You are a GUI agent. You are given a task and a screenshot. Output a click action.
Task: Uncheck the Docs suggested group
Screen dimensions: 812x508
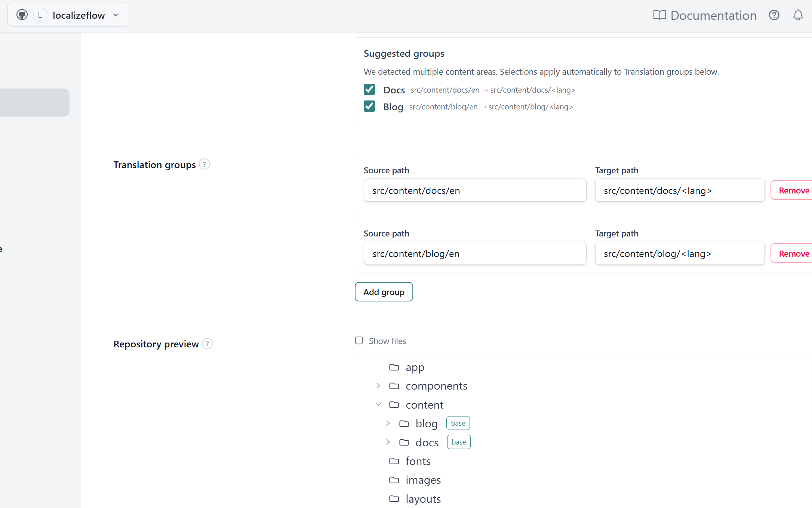(369, 89)
